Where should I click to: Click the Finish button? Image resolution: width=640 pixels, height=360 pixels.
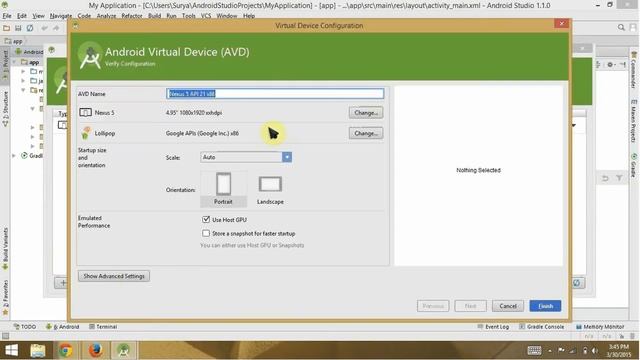click(545, 306)
